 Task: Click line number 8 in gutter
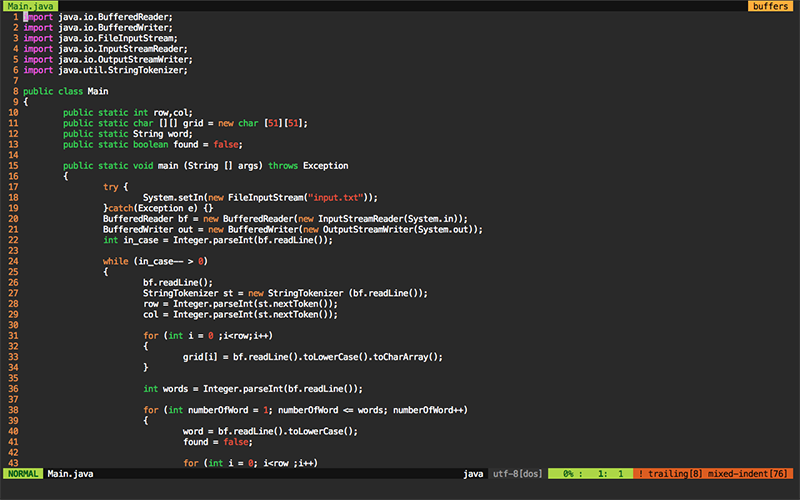coord(15,91)
